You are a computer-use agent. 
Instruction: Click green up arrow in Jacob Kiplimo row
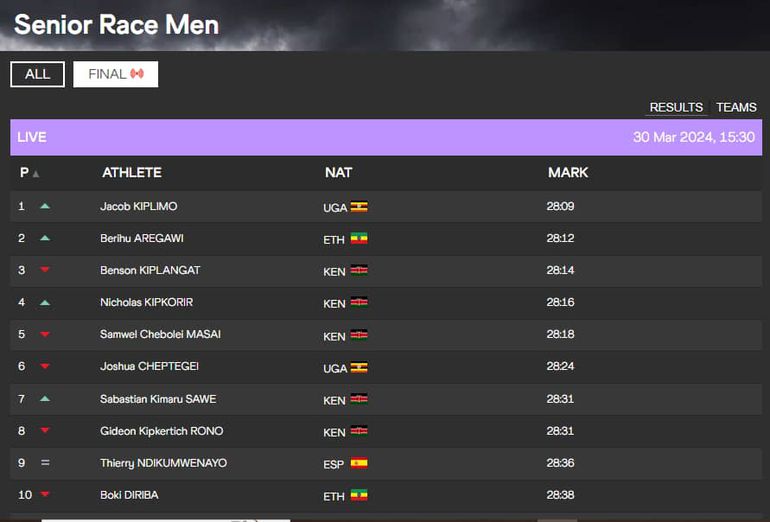coord(44,206)
